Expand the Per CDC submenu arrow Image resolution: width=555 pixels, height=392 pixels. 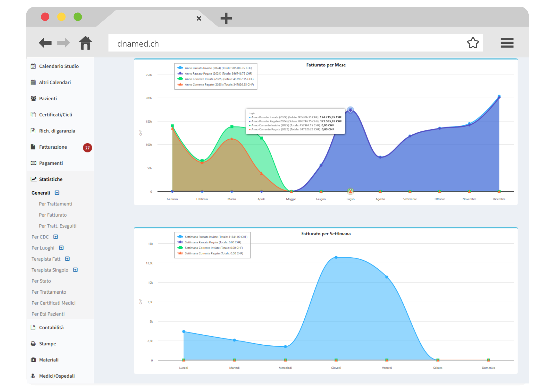(x=56, y=237)
